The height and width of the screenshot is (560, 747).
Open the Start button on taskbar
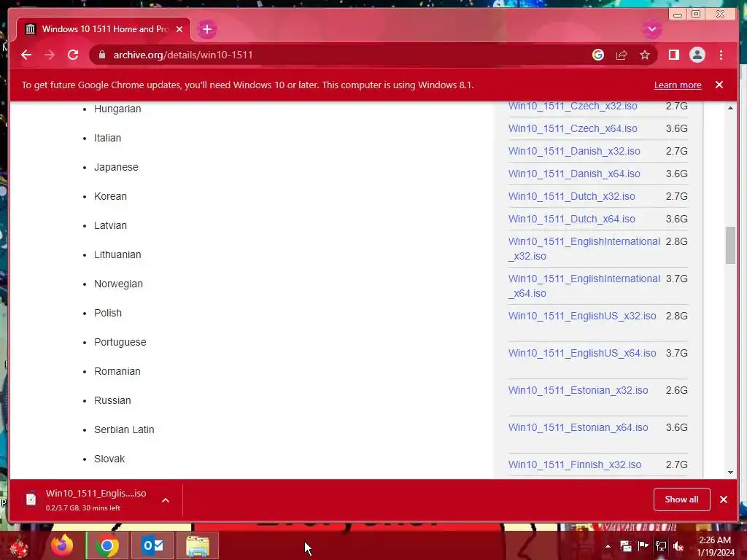[19, 545]
